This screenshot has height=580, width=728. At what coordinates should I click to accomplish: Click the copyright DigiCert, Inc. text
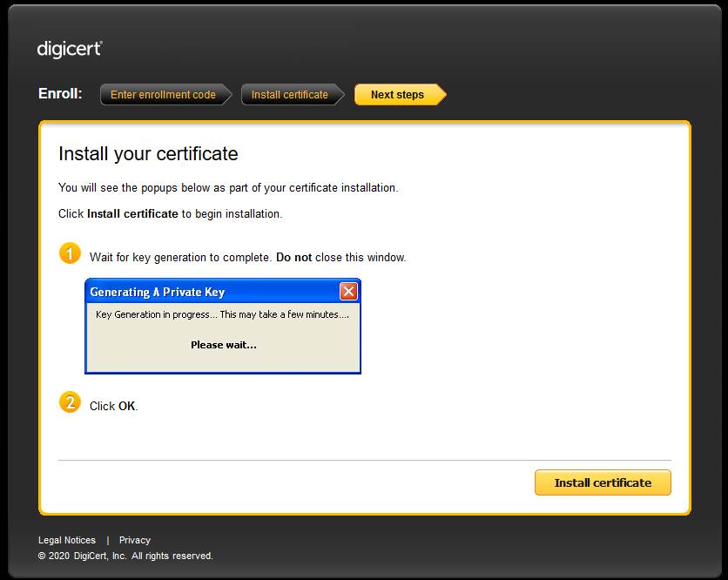point(125,556)
